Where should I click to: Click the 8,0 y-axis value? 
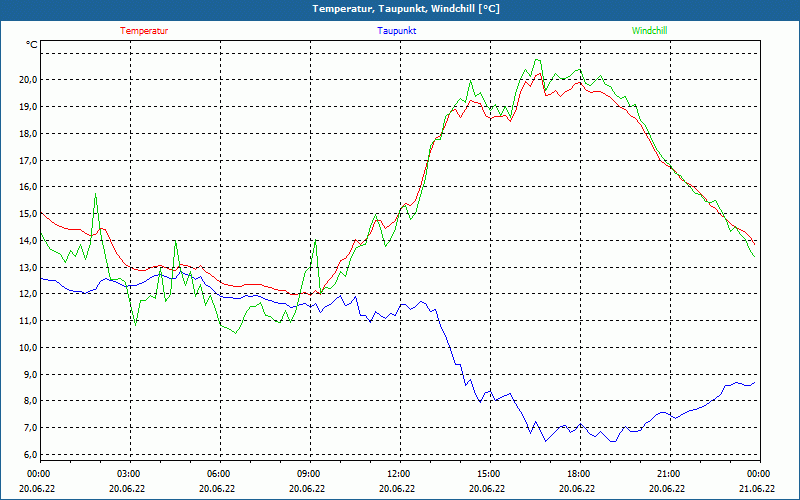pos(30,401)
